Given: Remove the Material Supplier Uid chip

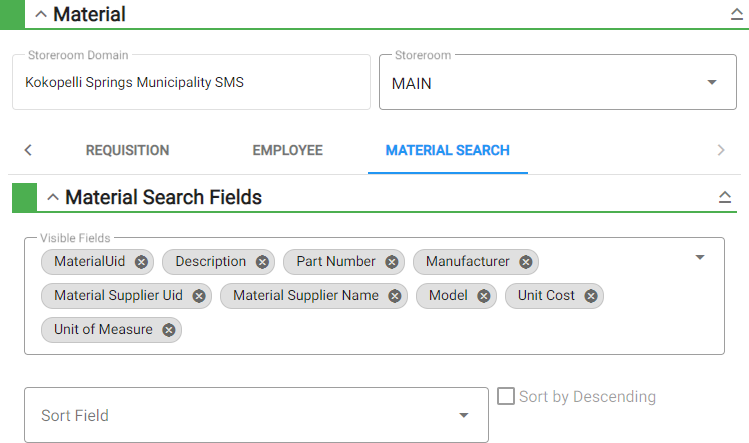Looking at the screenshot, I should point(199,296).
